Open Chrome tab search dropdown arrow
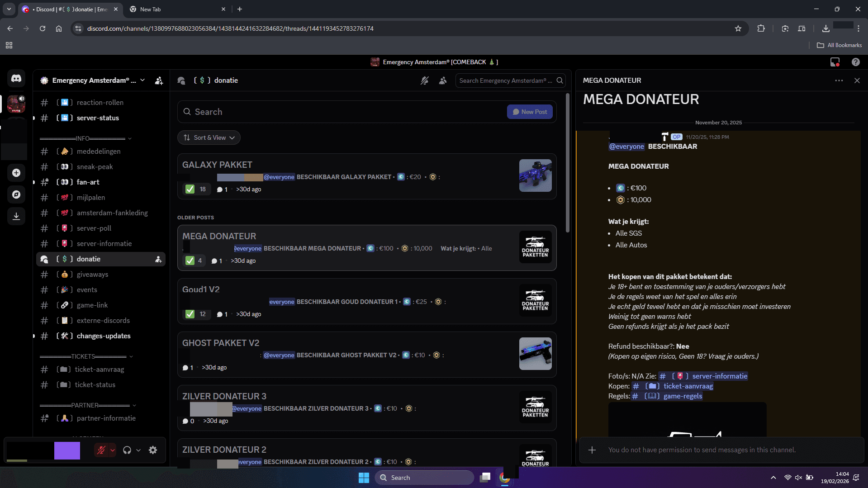 [9, 9]
